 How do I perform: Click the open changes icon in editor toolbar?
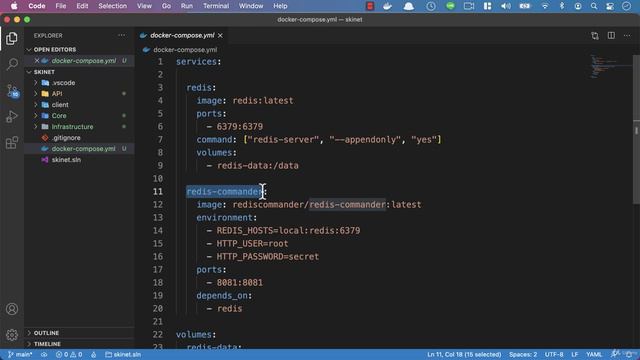pyautogui.click(x=595, y=36)
